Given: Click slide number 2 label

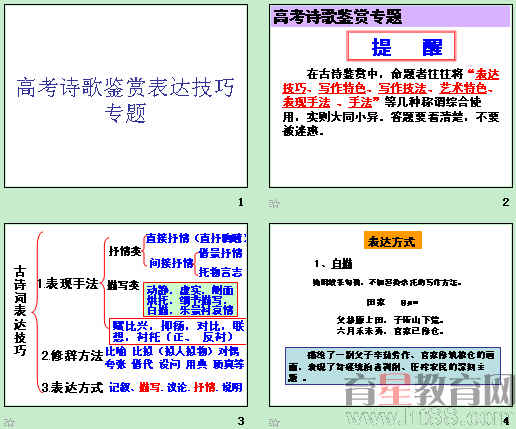Looking at the screenshot, I should (x=505, y=202).
